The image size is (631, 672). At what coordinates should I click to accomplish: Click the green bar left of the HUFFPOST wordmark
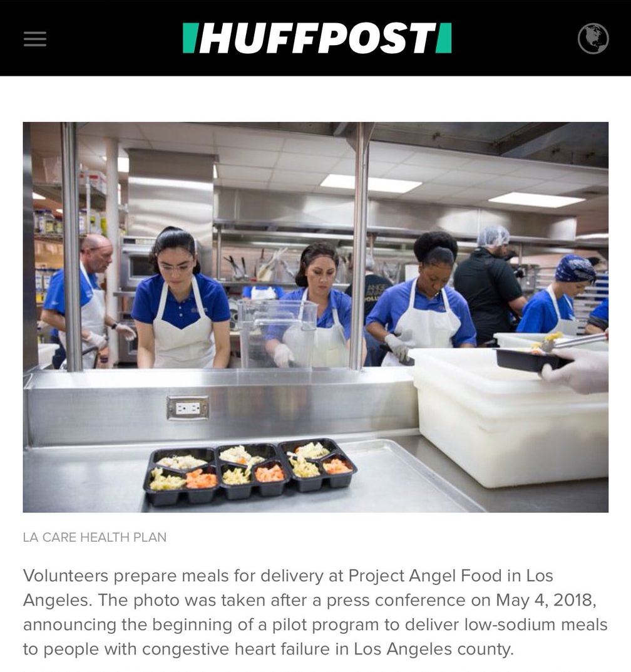189,38
